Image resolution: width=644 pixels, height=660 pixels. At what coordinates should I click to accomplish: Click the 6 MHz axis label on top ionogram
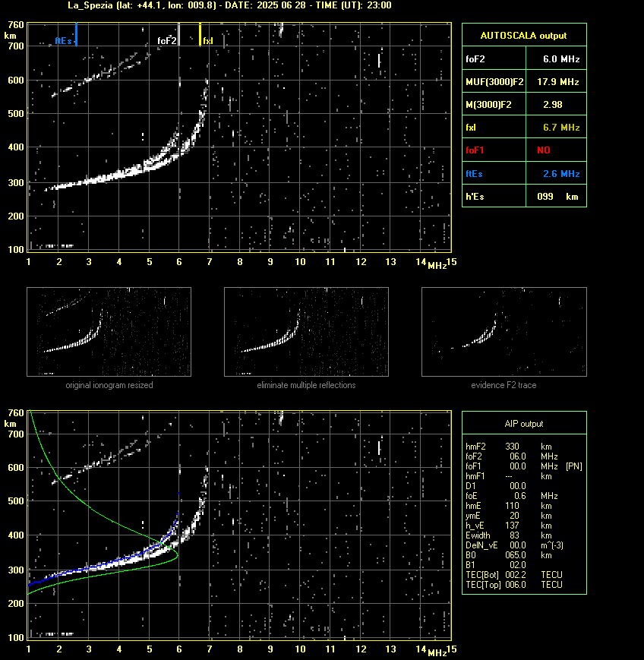pyautogui.click(x=179, y=262)
